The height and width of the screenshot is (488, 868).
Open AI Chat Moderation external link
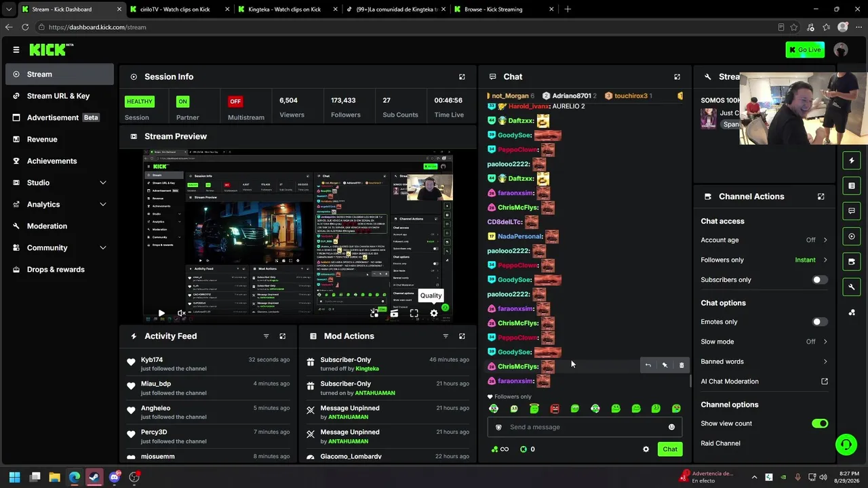825,382
